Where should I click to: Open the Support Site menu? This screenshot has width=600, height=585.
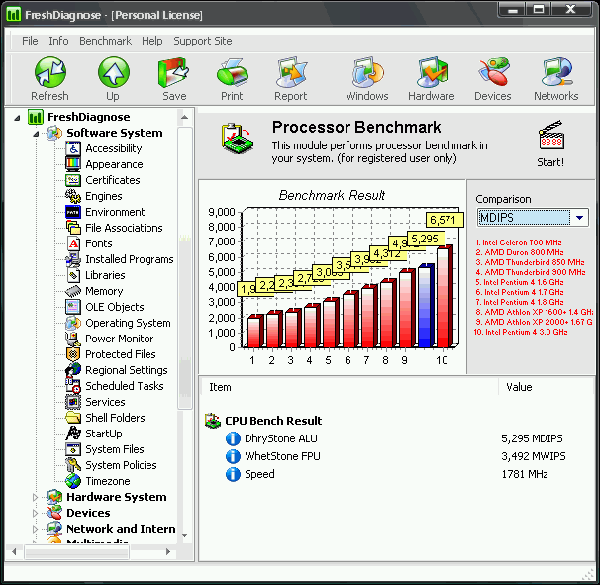coord(202,41)
